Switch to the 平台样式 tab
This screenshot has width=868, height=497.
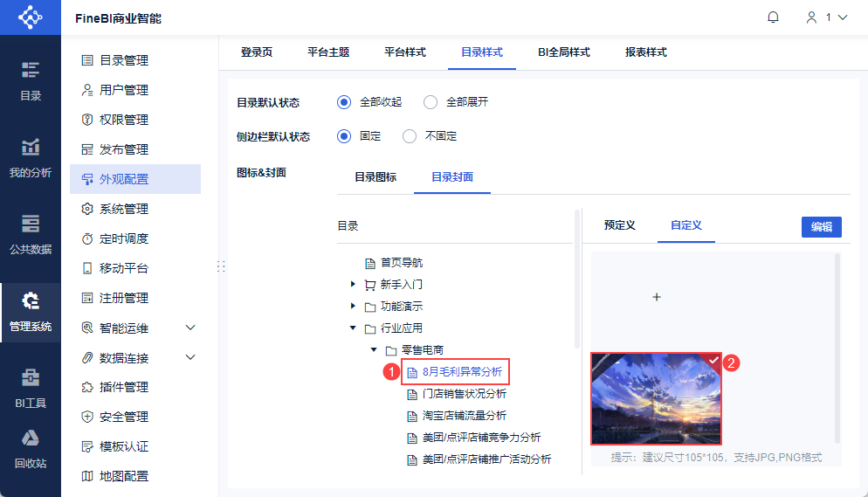405,52
